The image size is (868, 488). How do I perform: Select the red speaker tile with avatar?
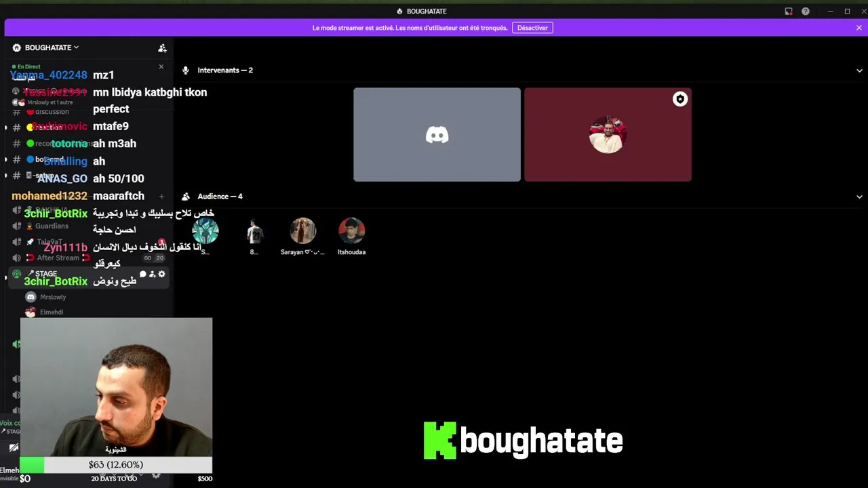click(608, 135)
